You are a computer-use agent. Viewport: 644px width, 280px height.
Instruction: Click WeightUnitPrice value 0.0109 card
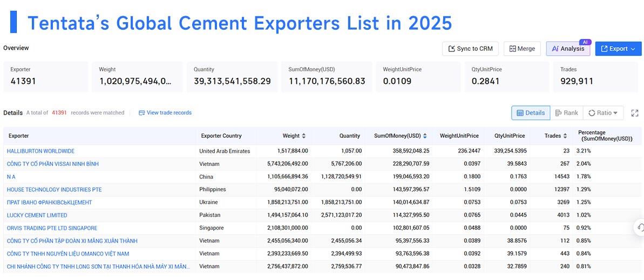click(x=418, y=76)
